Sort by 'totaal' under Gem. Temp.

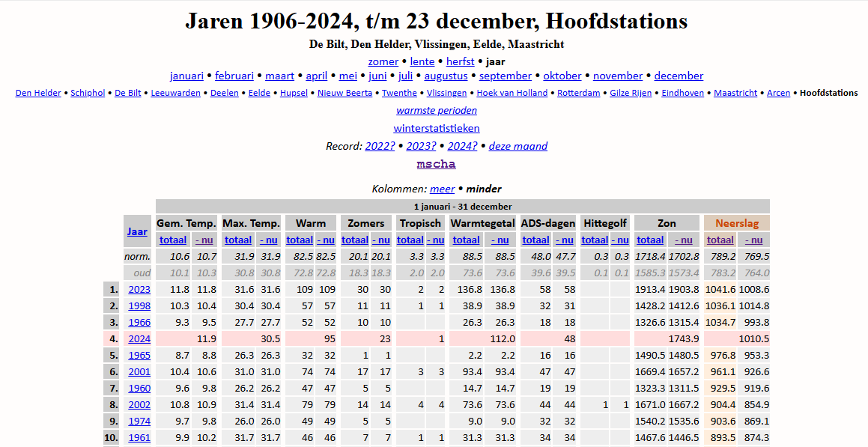(173, 240)
